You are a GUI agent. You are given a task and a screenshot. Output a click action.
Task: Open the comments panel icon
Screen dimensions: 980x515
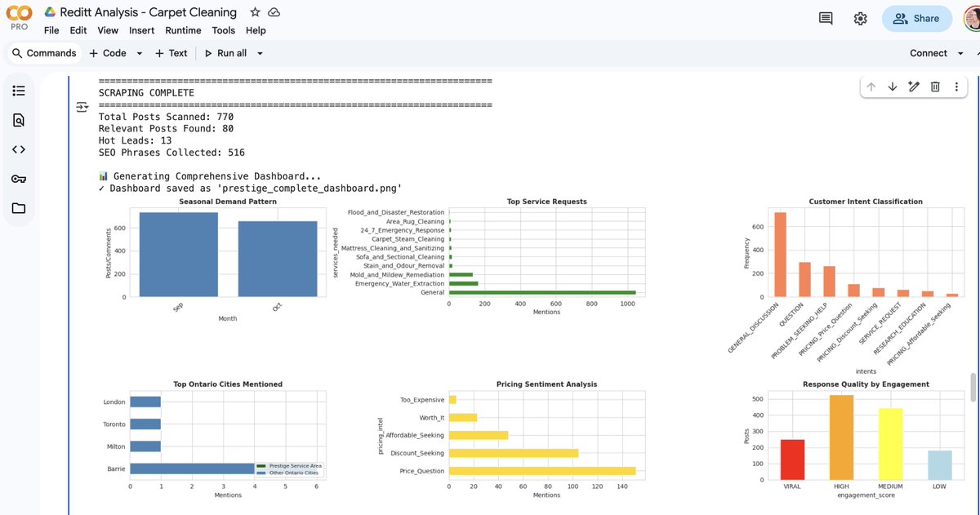click(826, 18)
